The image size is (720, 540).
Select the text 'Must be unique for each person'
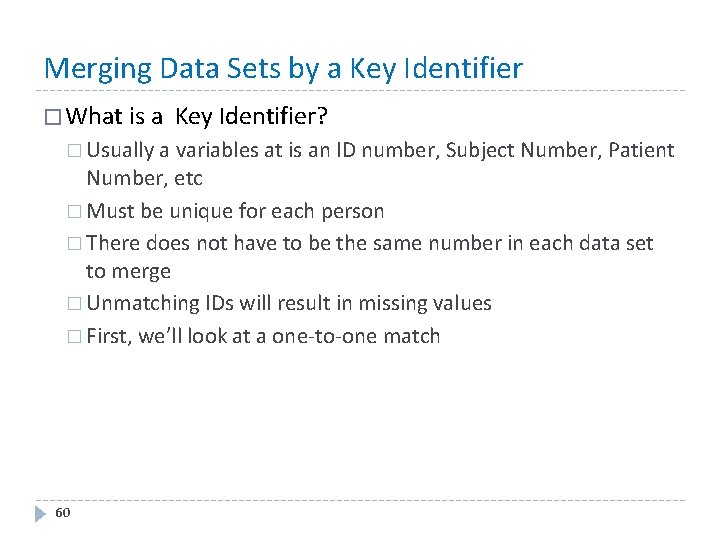coord(235,212)
